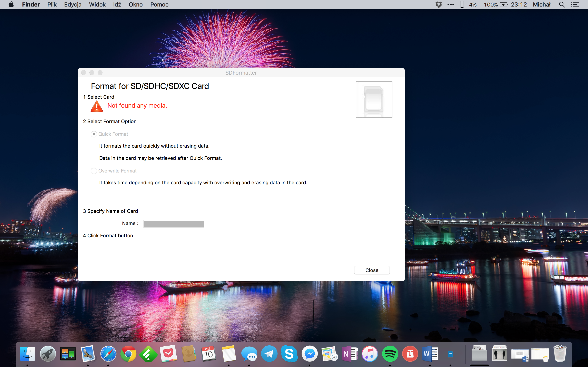The height and width of the screenshot is (367, 588).
Task: Select the Quick Format radio button
Action: pyautogui.click(x=94, y=134)
